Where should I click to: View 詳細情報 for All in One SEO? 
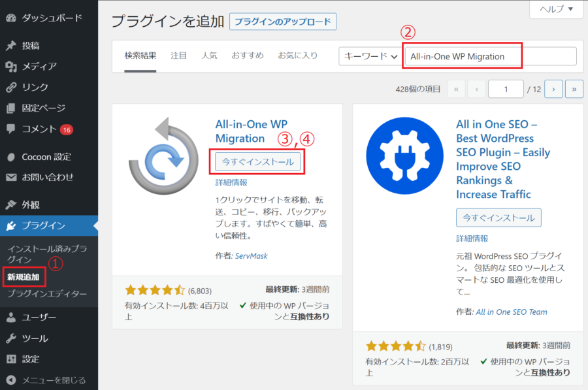[x=472, y=238]
